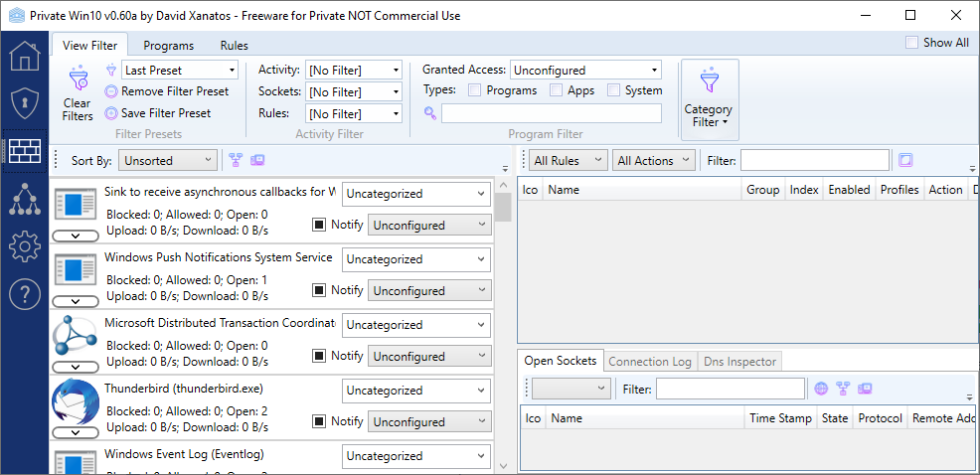
Task: Toggle Notify for Windows Push Notifications
Action: 319,290
